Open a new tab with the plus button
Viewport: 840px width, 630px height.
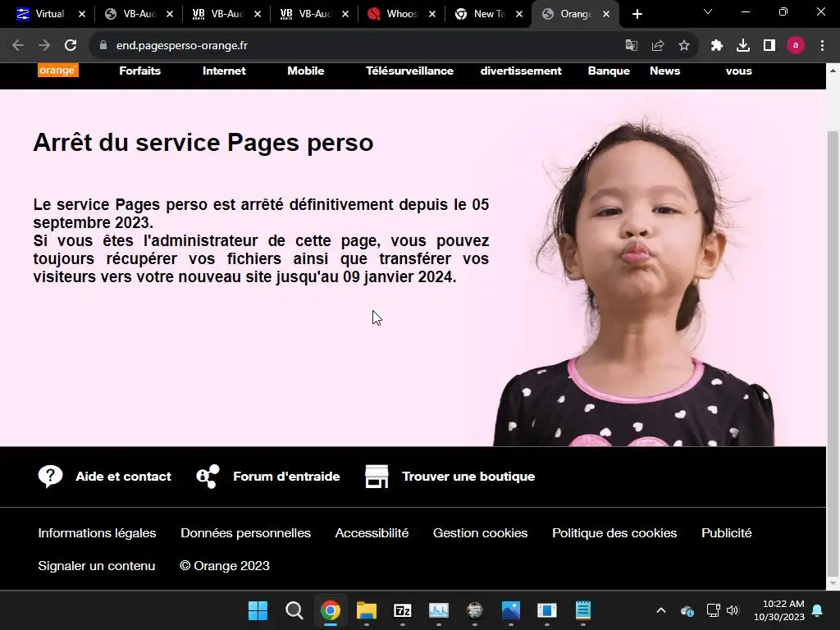(x=637, y=14)
